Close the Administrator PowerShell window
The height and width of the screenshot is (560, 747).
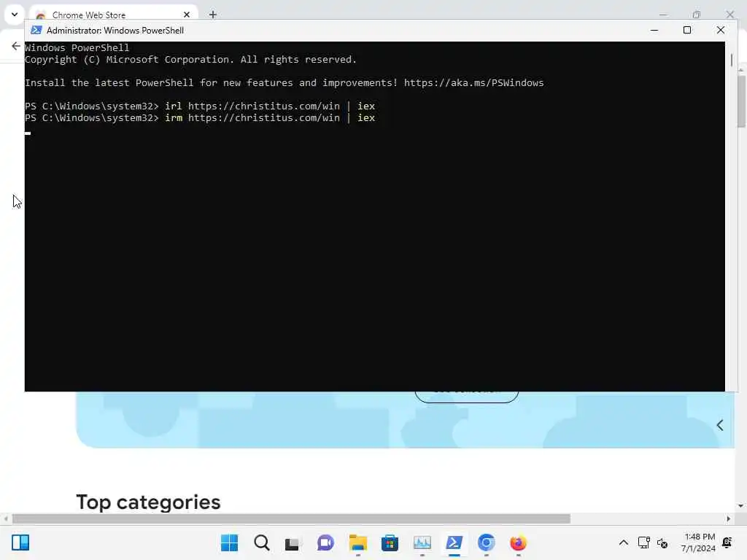[720, 30]
